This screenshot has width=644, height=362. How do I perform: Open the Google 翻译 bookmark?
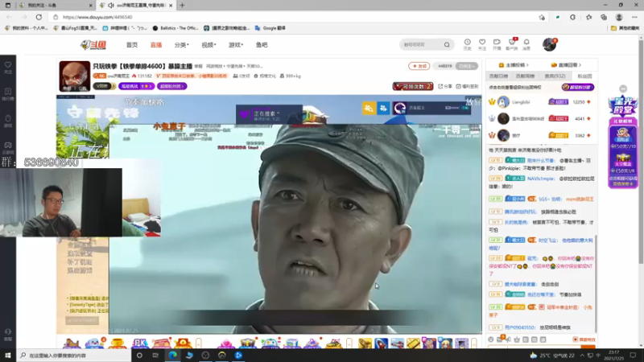pyautogui.click(x=270, y=28)
